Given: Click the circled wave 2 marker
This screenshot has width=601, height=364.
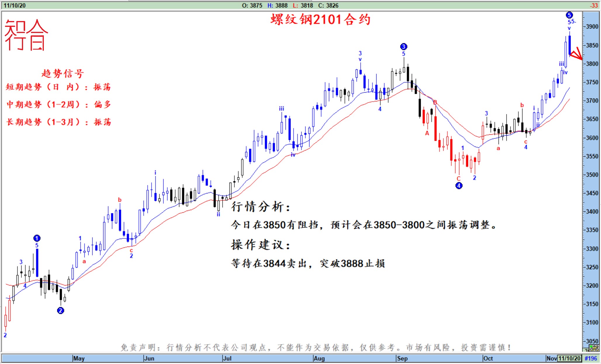Looking at the screenshot, I should pos(60,310).
